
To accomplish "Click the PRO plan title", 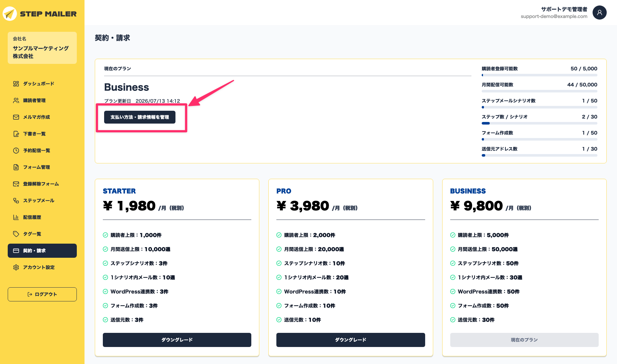I will [284, 191].
